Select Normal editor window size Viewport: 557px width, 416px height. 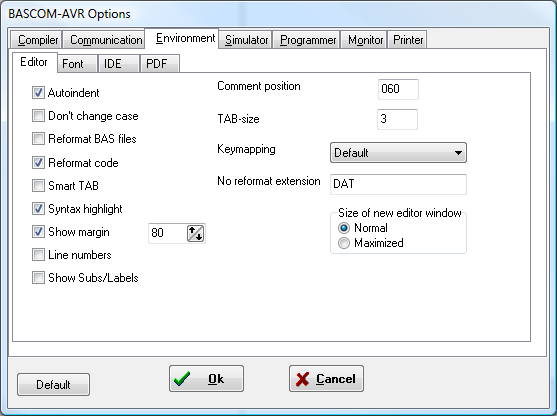344,228
